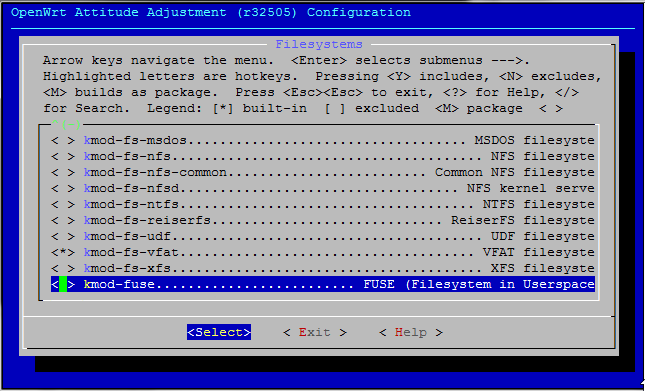Click the kmod-fs-udf package name
The image size is (645, 391).
click(127, 237)
